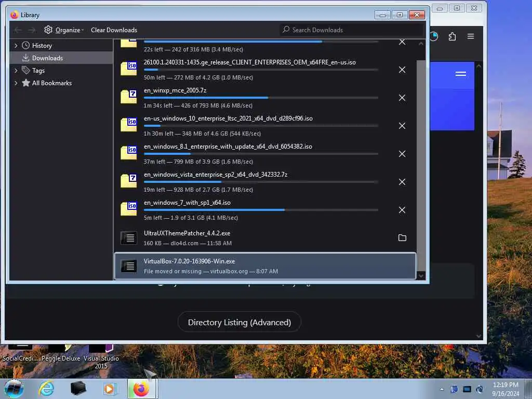Show UltraUXThemePatcher in its containing folder
This screenshot has height=399, width=532.
[x=402, y=238]
